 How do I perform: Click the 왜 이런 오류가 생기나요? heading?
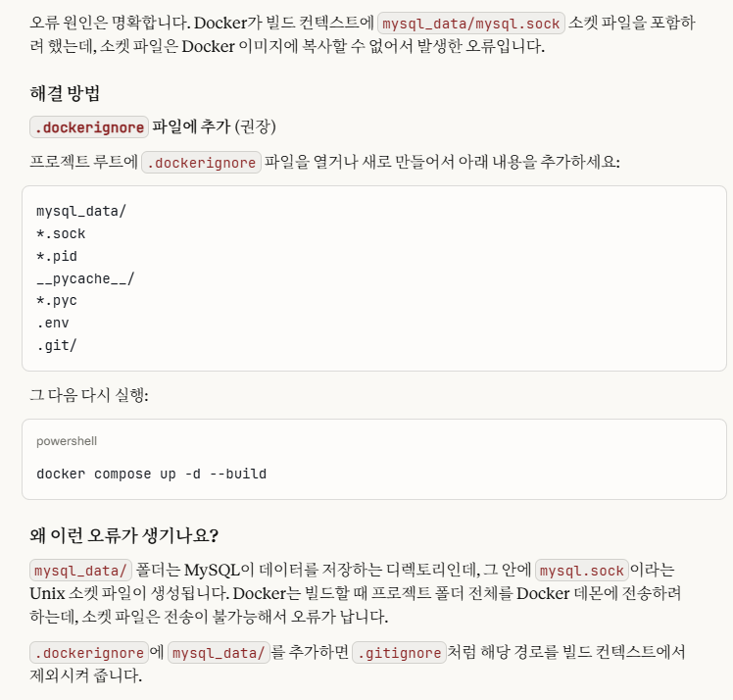124,535
